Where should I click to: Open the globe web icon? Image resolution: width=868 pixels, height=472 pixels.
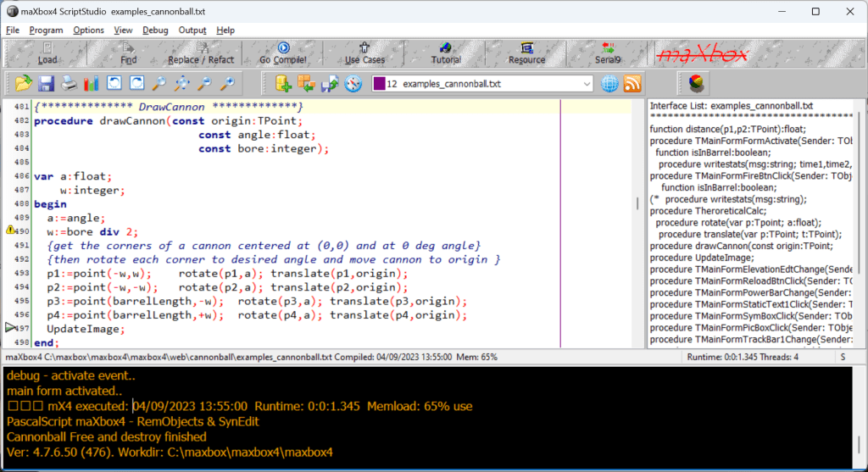click(x=609, y=83)
